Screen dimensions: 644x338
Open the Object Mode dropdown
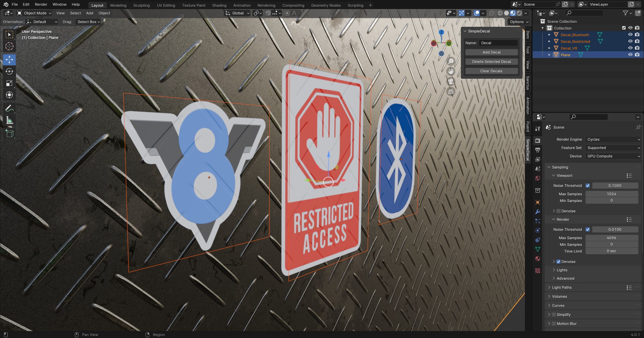(x=34, y=13)
